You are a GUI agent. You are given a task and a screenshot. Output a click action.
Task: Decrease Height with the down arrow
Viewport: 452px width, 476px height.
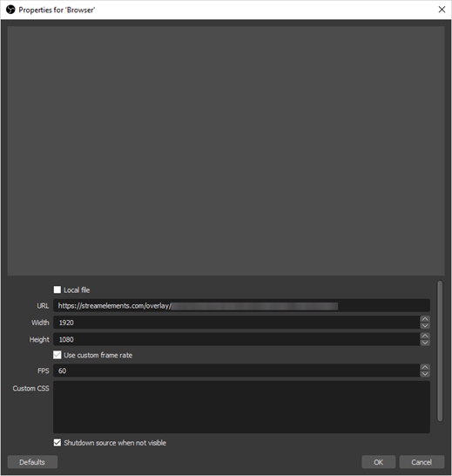tap(425, 343)
